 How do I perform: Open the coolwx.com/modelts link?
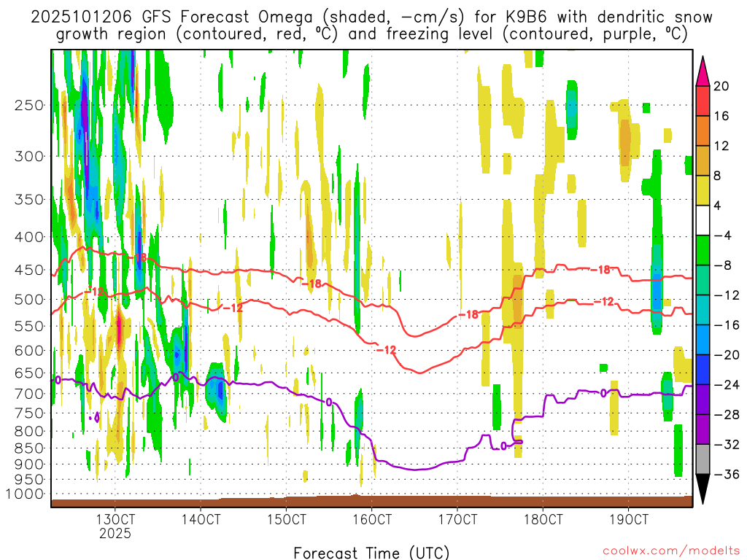(671, 551)
